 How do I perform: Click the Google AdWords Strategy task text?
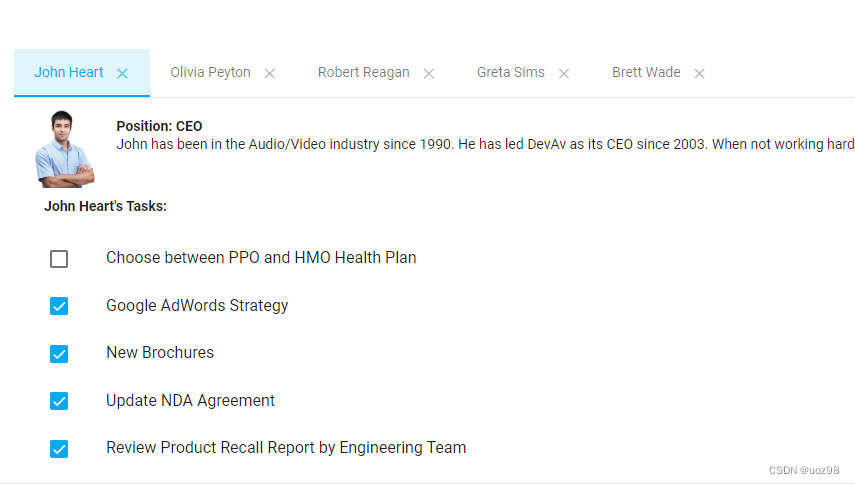point(197,306)
